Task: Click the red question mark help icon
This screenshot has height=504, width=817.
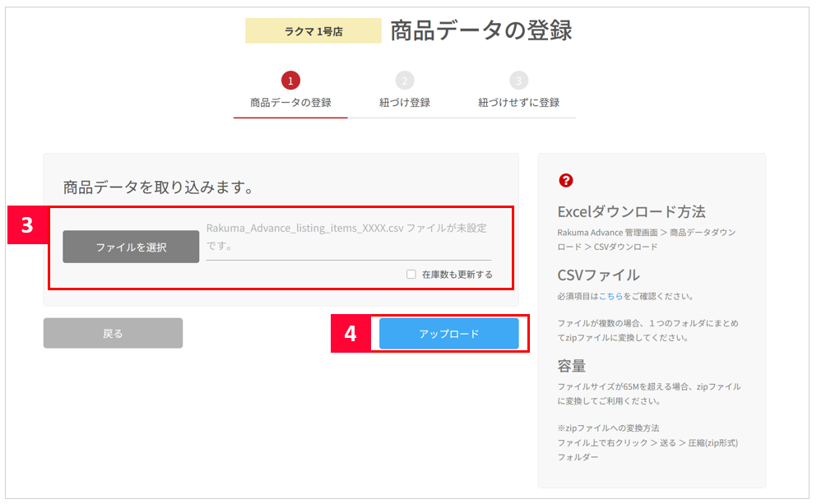Action: click(565, 181)
